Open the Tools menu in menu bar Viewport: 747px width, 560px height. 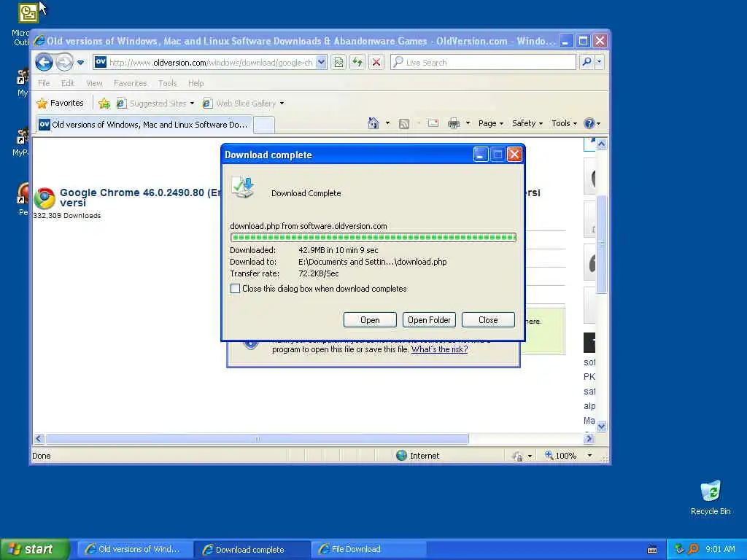[168, 83]
